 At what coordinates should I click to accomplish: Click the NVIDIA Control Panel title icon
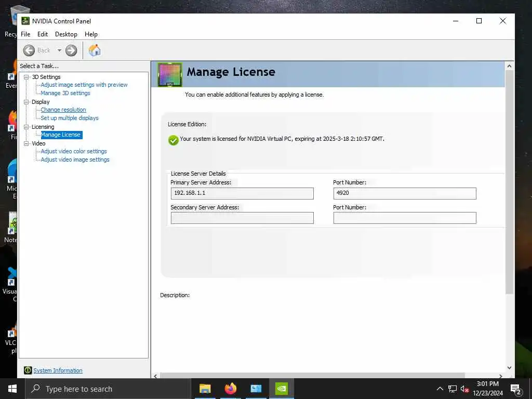pyautogui.click(x=25, y=21)
